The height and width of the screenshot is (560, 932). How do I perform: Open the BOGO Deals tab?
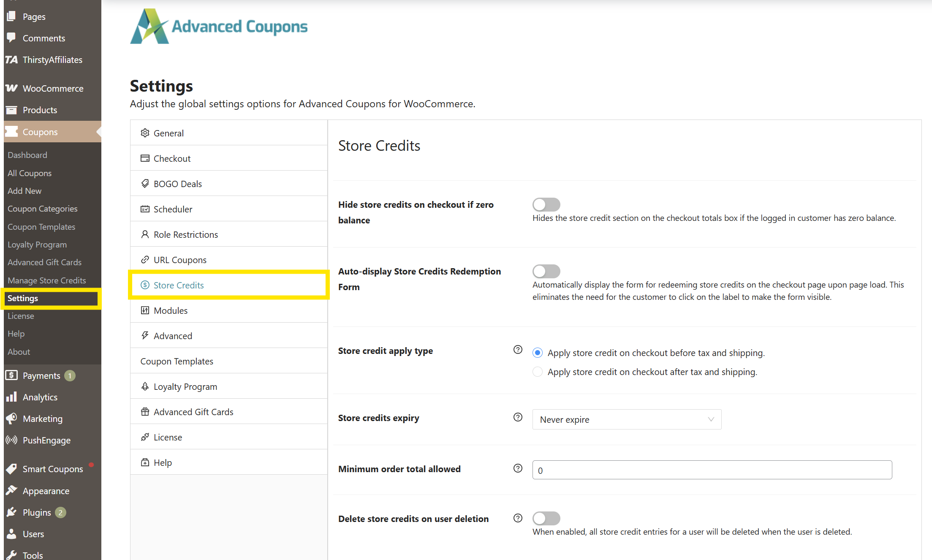click(228, 184)
